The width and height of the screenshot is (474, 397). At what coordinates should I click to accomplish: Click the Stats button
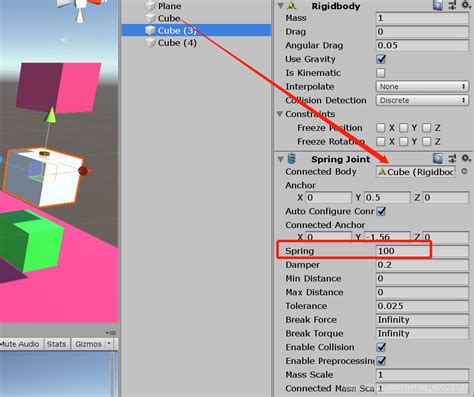point(56,344)
